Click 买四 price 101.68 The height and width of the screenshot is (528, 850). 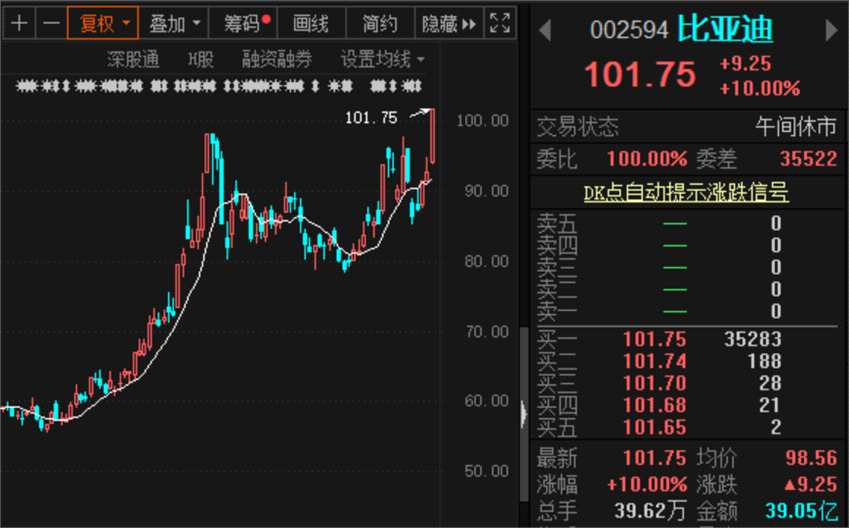(655, 405)
